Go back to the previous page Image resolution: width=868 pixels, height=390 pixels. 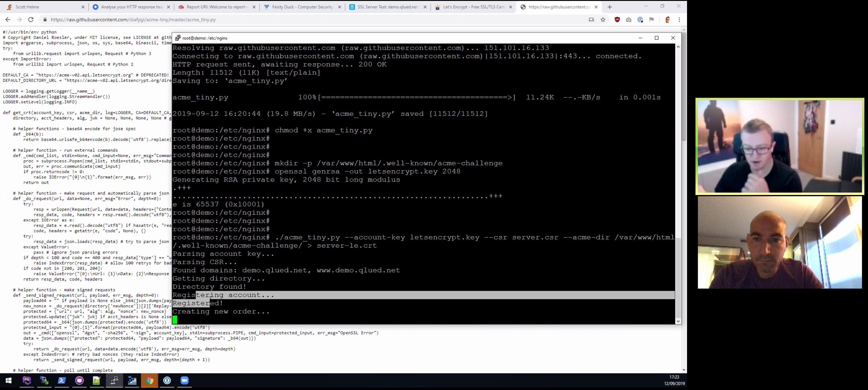(8, 20)
